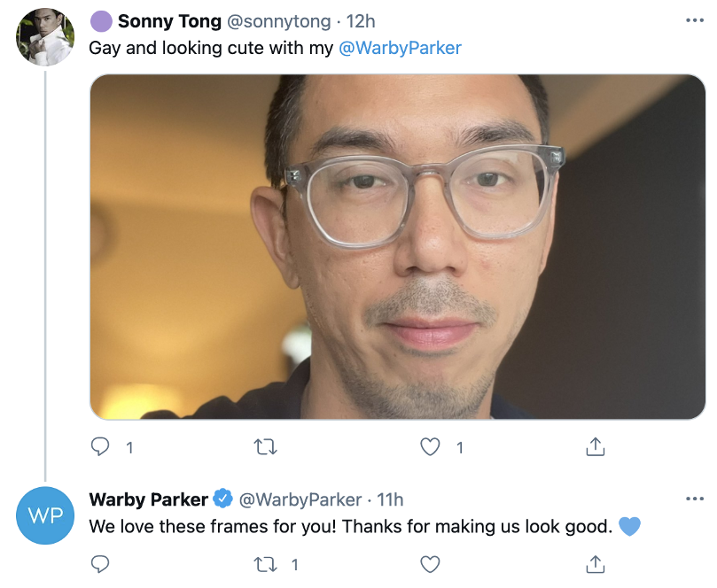View the retweet count on Warby Parker's reply
The image size is (717, 588).
pos(297,564)
